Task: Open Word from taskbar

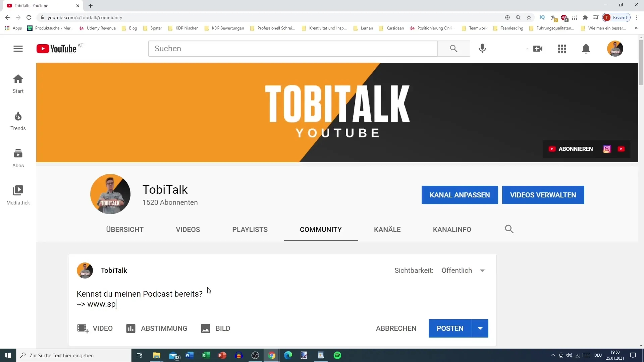Action: coord(190,355)
